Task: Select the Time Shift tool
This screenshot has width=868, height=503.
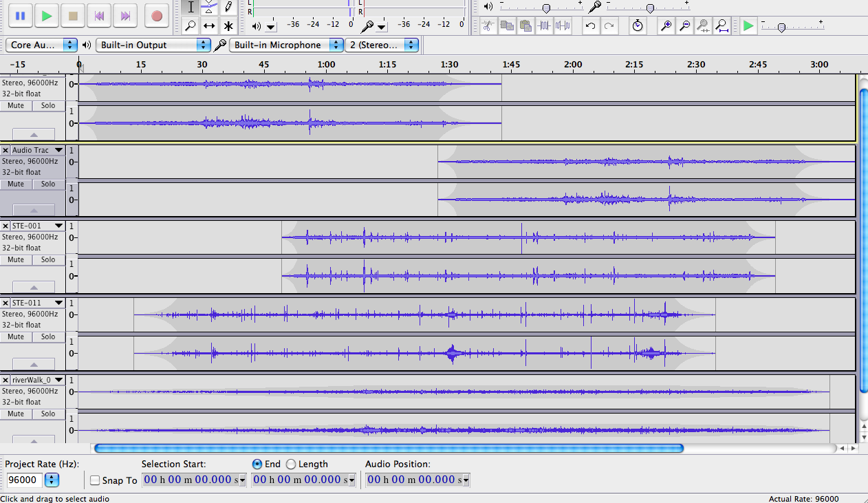Action: 210,26
